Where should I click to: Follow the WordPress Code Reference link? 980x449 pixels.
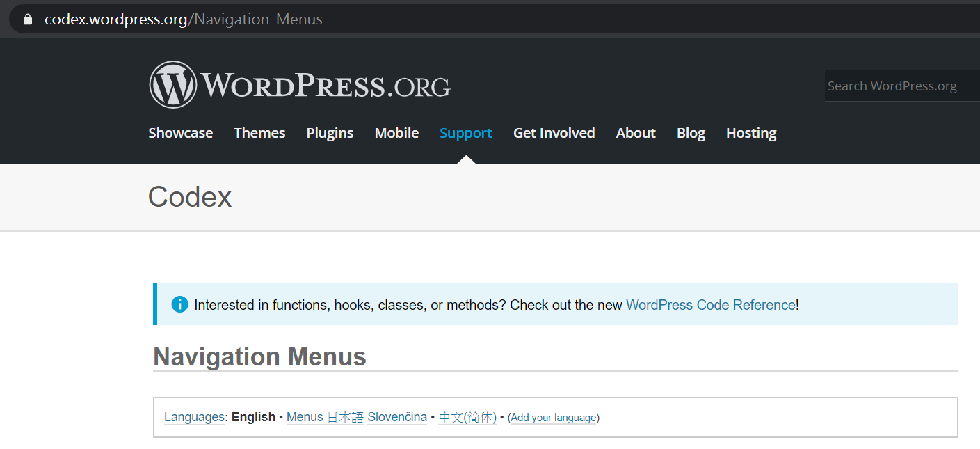711,305
